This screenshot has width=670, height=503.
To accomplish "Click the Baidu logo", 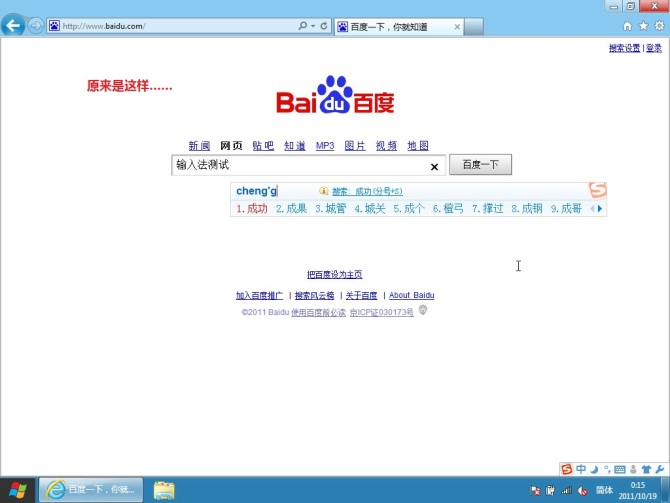I will click(335, 95).
